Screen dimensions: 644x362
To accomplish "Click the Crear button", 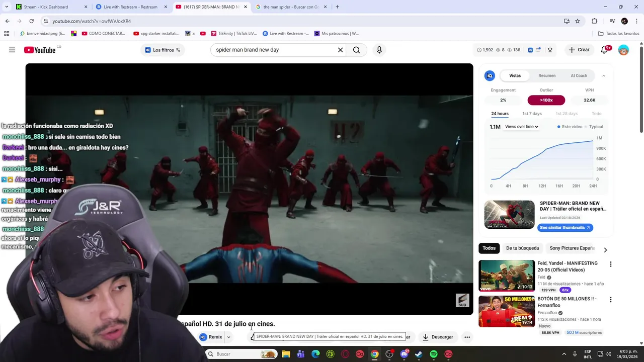I will click(579, 50).
